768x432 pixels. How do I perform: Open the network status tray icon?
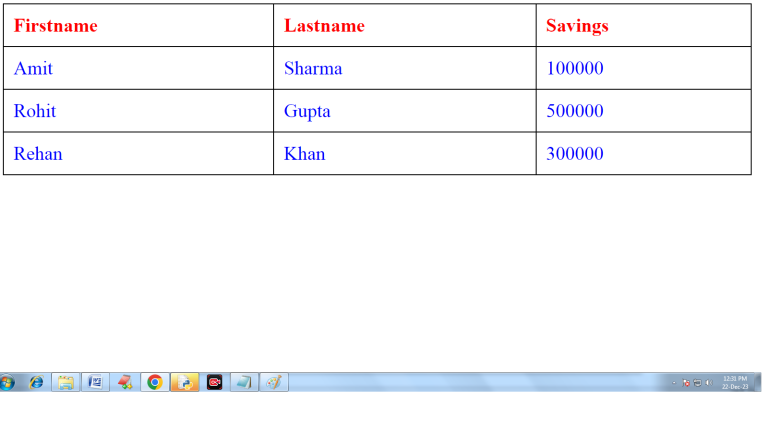click(x=697, y=383)
